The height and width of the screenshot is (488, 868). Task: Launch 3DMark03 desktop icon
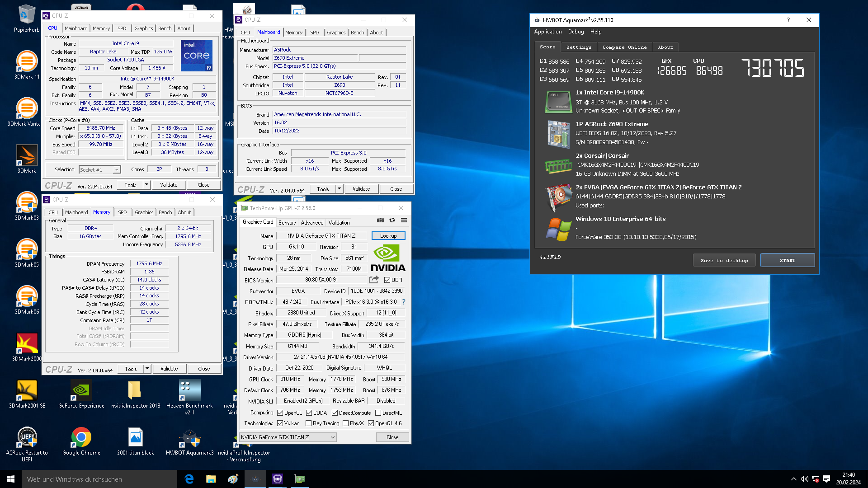coord(27,206)
